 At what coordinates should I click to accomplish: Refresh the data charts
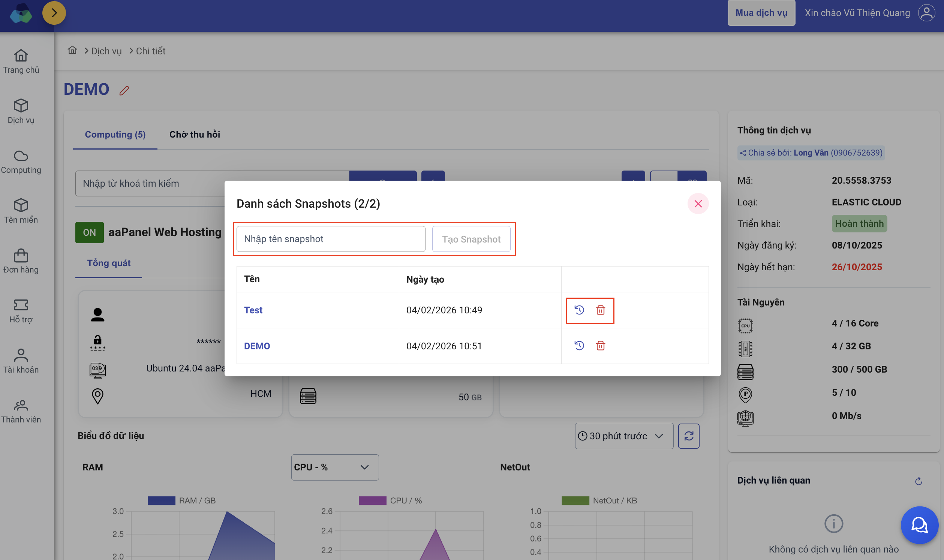688,436
